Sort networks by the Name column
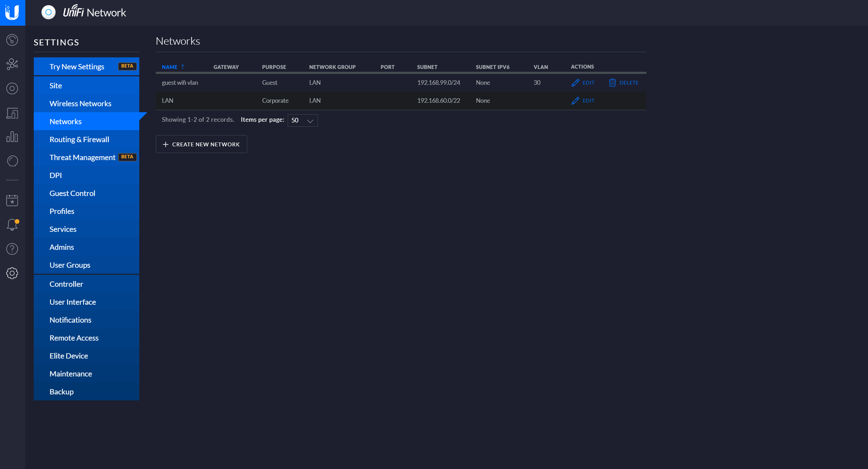Viewport: 868px width, 469px height. click(x=170, y=67)
